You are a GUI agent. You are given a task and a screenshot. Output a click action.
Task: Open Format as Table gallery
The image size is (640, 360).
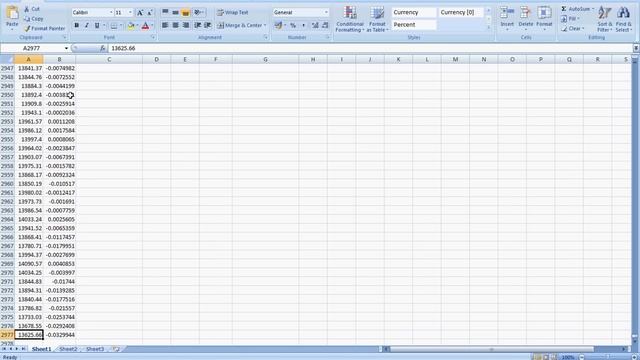click(x=377, y=19)
